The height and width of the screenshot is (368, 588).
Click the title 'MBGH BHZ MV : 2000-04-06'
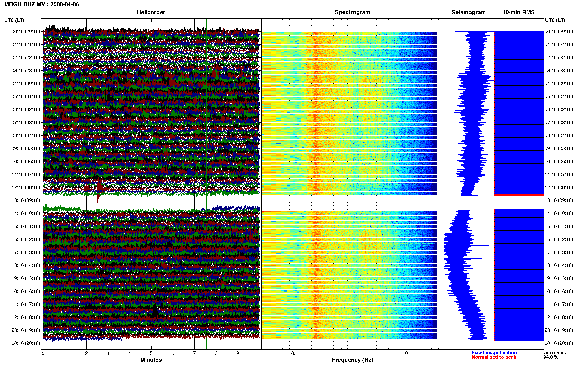coord(42,4)
